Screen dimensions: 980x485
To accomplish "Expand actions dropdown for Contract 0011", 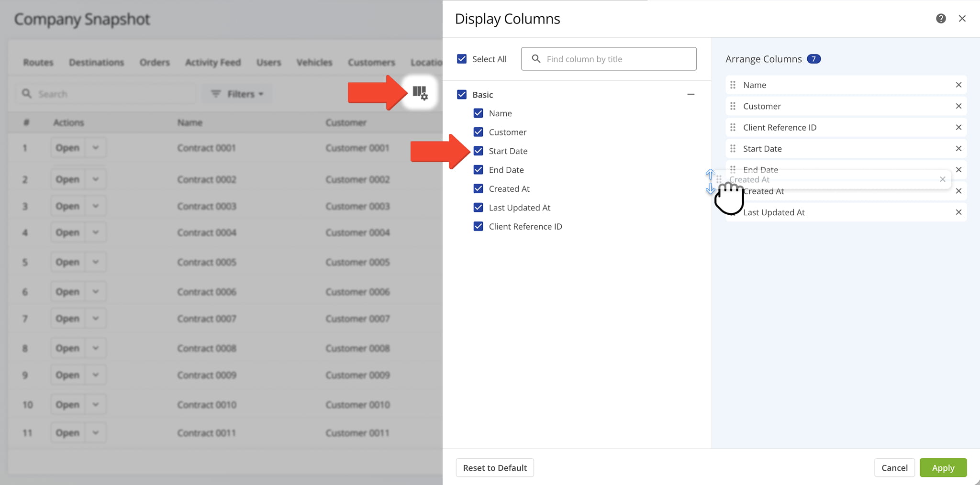I will (96, 433).
